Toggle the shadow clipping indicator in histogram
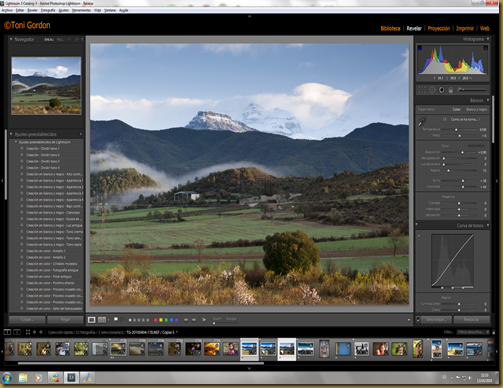The image size is (503, 388). (420, 48)
